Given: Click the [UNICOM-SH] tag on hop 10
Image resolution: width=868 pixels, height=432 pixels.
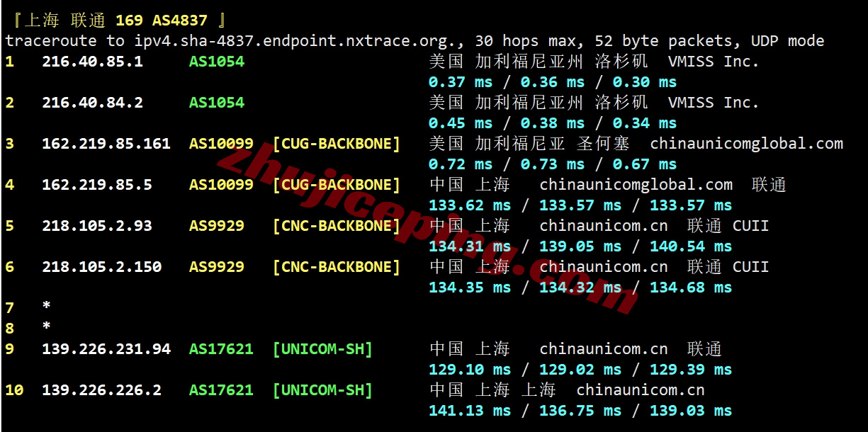Looking at the screenshot, I should pos(322,390).
